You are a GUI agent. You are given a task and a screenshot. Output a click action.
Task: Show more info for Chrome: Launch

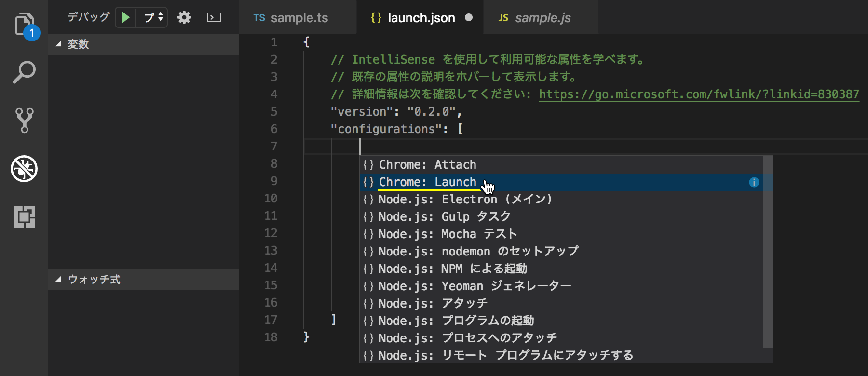(754, 182)
